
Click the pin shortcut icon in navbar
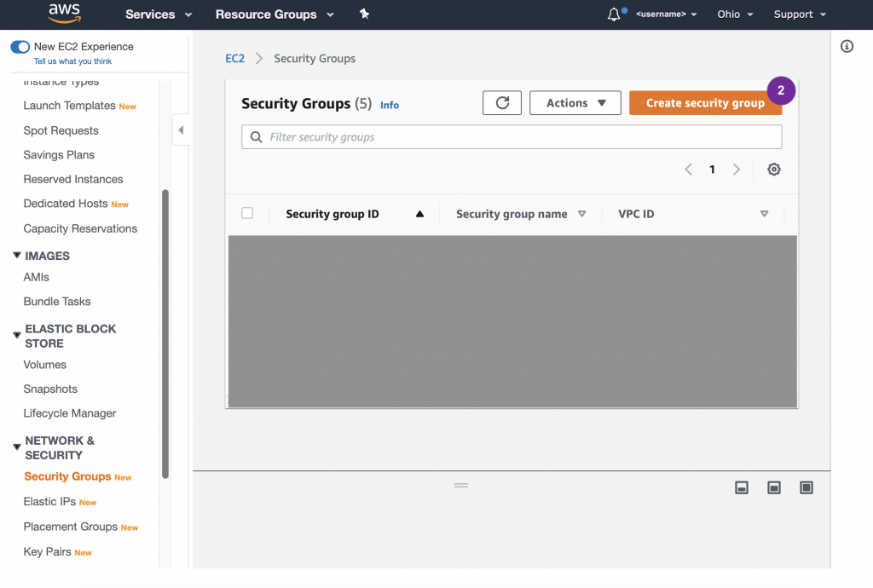[x=365, y=14]
